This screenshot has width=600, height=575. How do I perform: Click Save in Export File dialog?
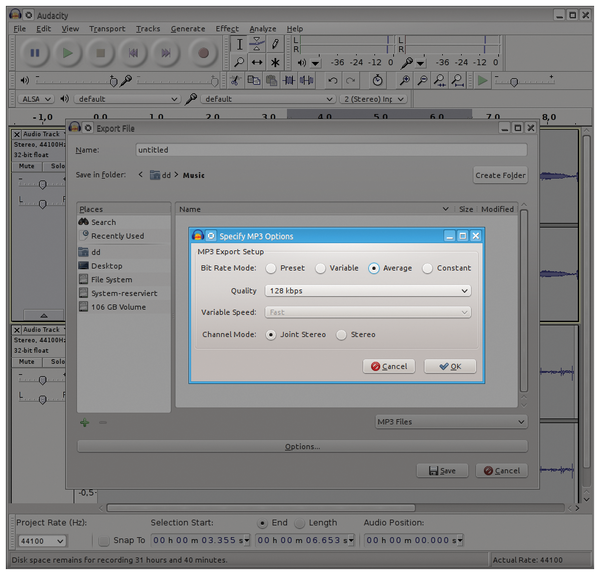(442, 471)
